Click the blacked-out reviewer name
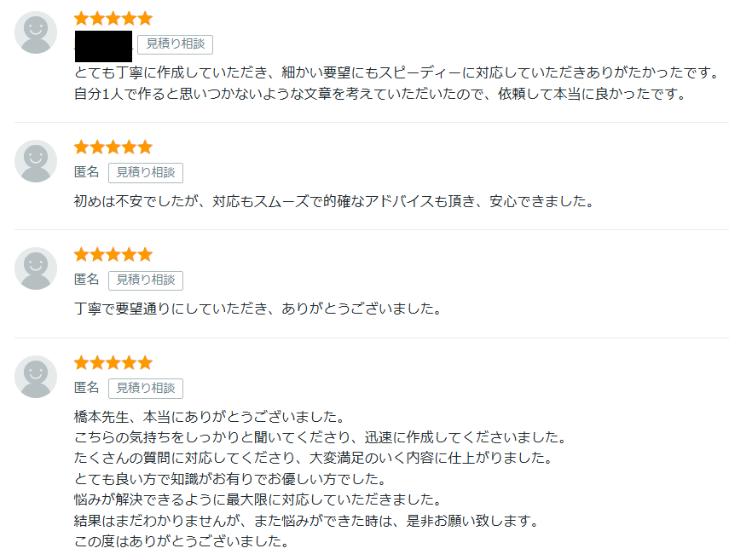Image resolution: width=729 pixels, height=560 pixels. (103, 45)
